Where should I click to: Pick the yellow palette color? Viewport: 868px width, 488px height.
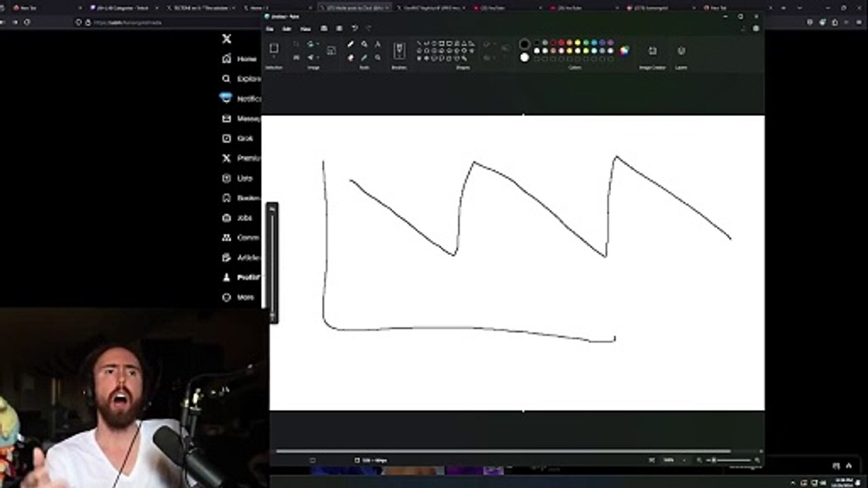pos(578,43)
